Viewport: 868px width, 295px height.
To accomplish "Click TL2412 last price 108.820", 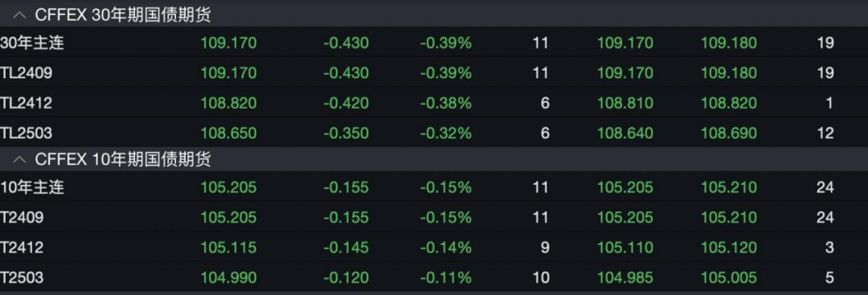I will click(228, 103).
